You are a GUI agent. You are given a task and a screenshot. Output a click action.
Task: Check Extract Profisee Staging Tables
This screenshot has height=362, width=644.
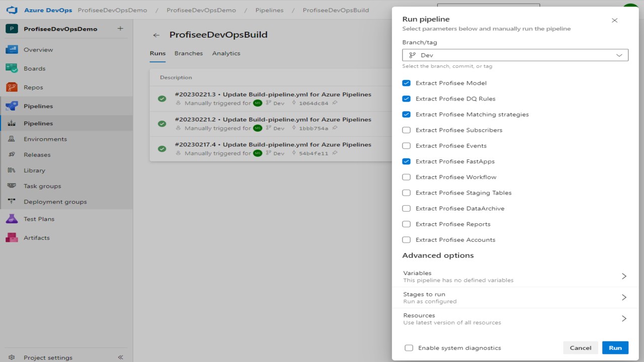(407, 193)
